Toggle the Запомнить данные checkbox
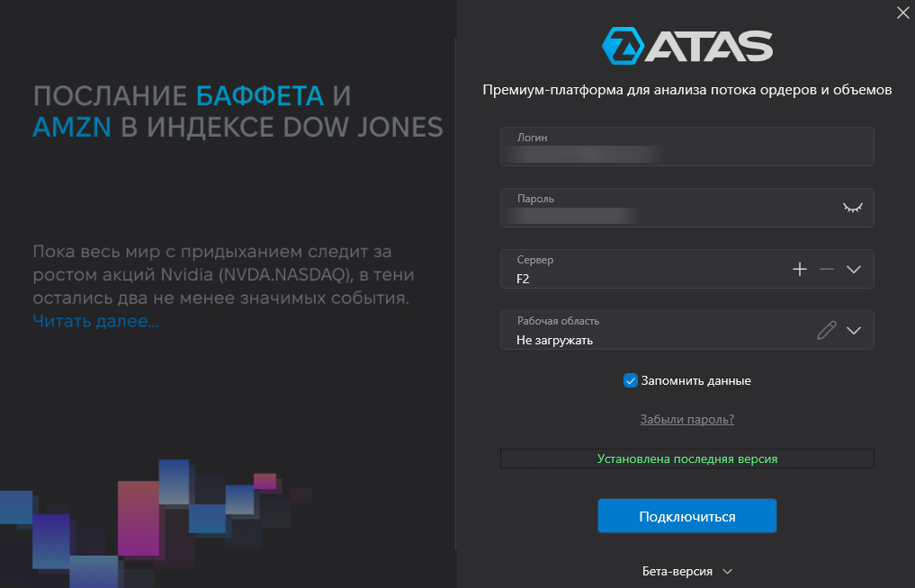Screen dimensions: 915x588 pyautogui.click(x=630, y=381)
